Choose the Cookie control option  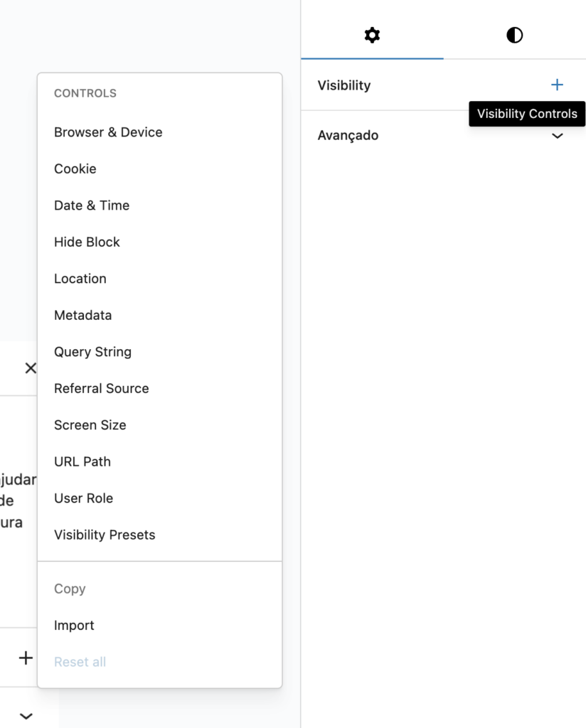159,169
